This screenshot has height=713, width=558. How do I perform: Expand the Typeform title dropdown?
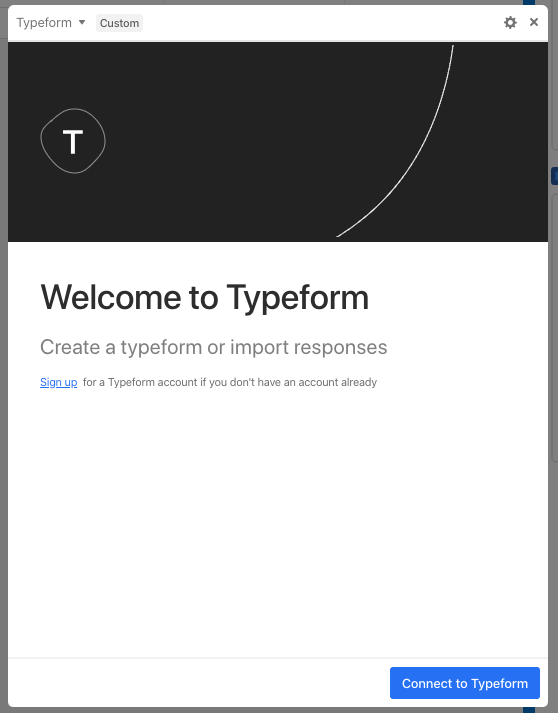click(x=51, y=23)
